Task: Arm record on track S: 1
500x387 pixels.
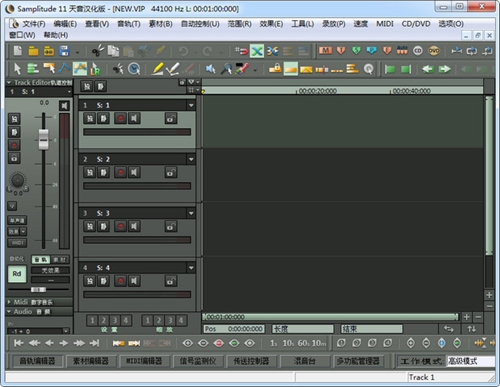Action: point(121,118)
